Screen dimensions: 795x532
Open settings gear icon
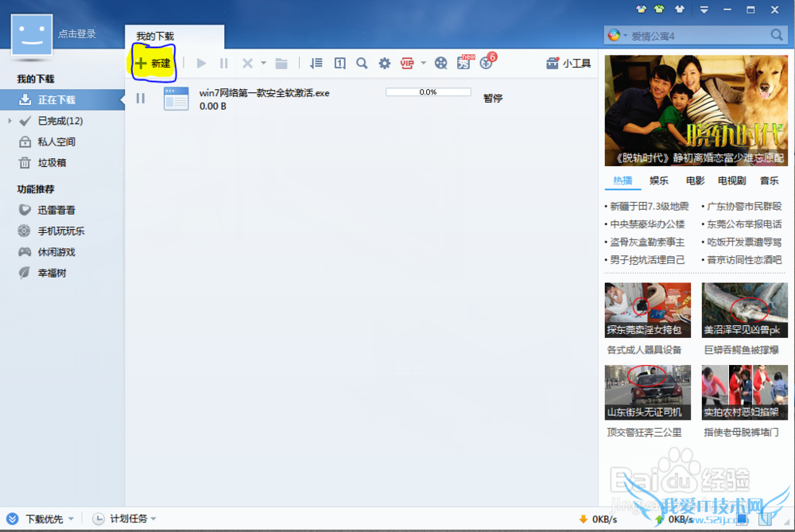point(385,64)
